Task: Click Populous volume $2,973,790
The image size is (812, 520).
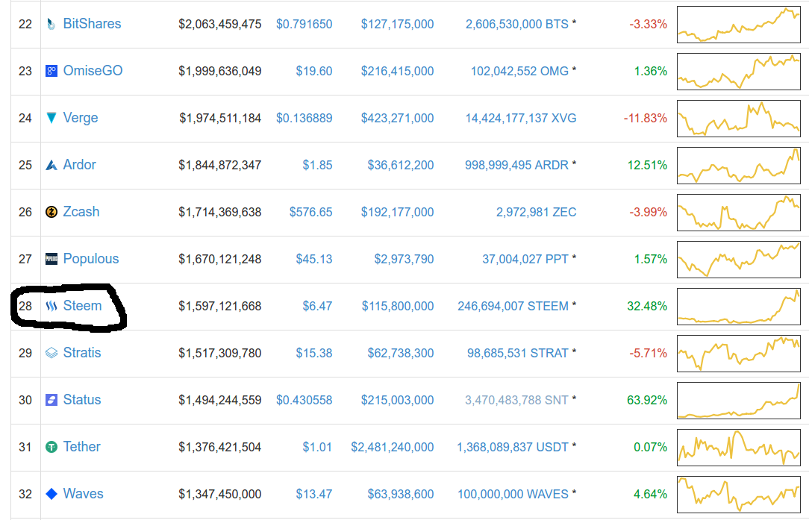Action: click(x=404, y=259)
